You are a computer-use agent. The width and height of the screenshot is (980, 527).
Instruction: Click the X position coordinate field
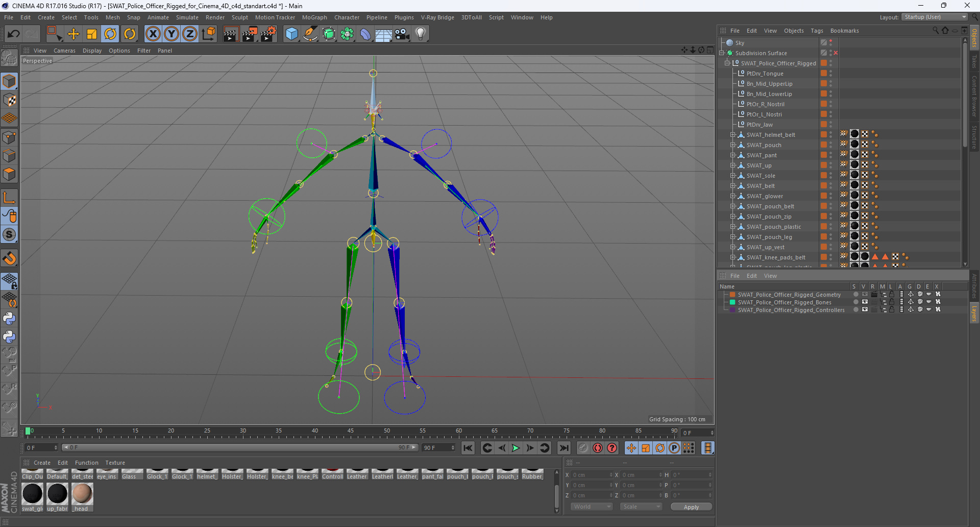(591, 475)
